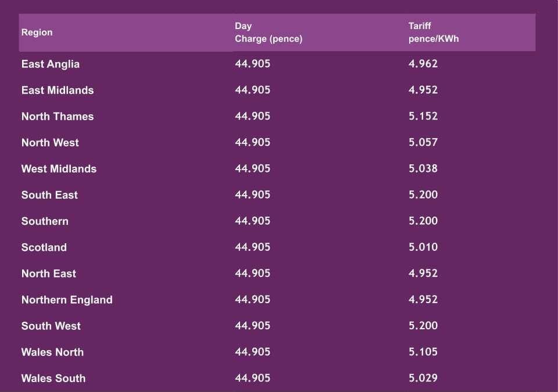Screen dimensions: 558x392
Task: Select the East Anglia region row
Action: pyautogui.click(x=51, y=64)
